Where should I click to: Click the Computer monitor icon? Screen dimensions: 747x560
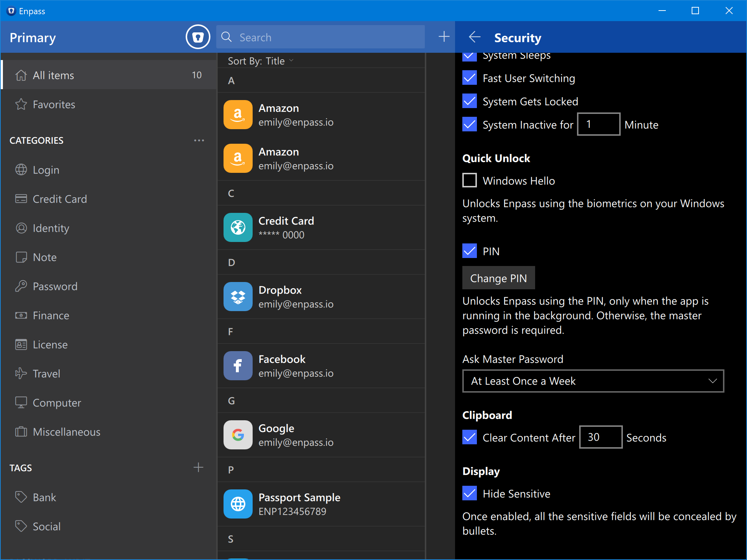coord(21,403)
